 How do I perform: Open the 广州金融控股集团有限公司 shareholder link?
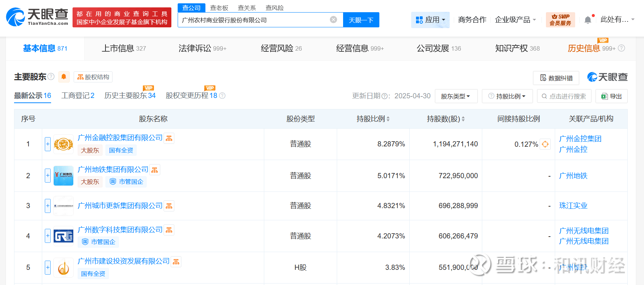coord(120,138)
